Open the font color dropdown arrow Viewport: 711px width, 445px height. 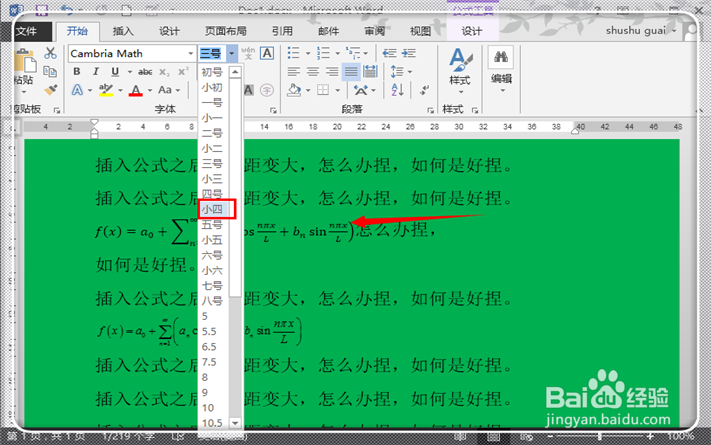point(150,90)
